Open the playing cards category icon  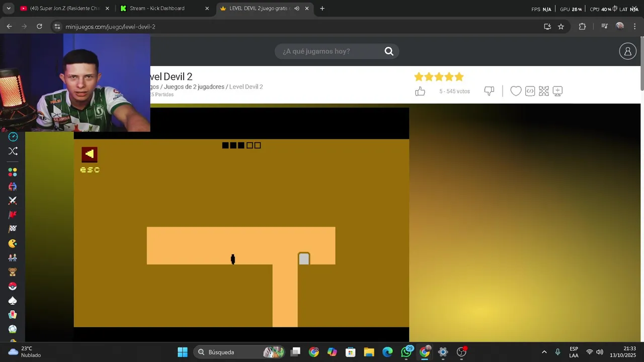[x=13, y=315]
